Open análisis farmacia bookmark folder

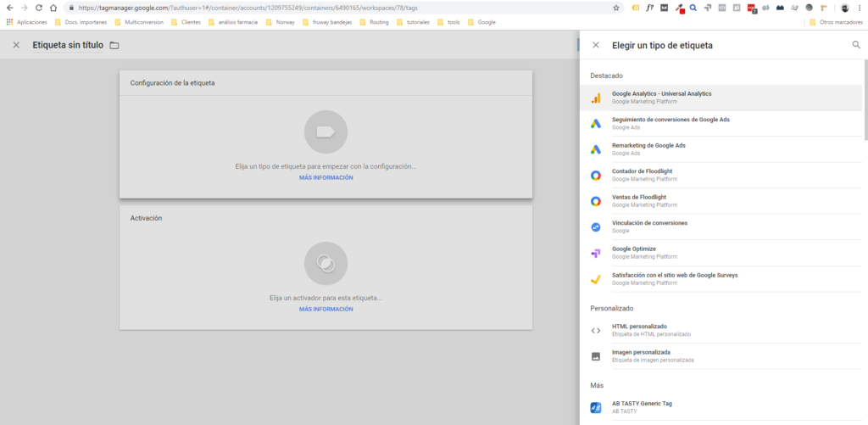click(x=233, y=22)
